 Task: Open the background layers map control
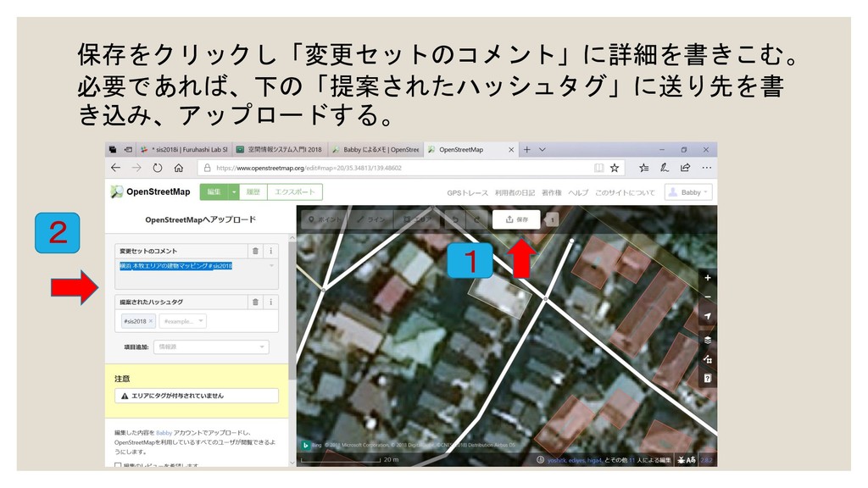708,340
